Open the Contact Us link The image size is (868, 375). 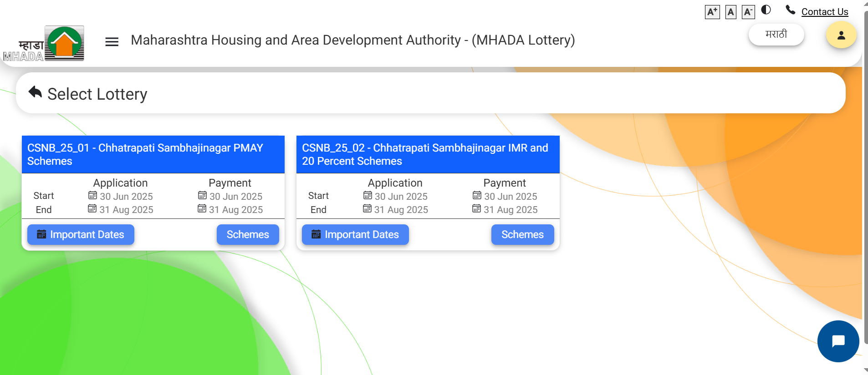point(825,12)
